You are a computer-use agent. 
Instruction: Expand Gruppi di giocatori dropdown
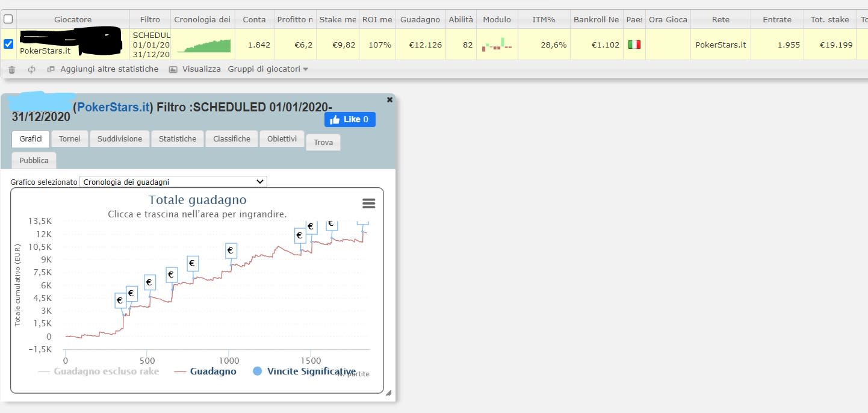[x=268, y=69]
